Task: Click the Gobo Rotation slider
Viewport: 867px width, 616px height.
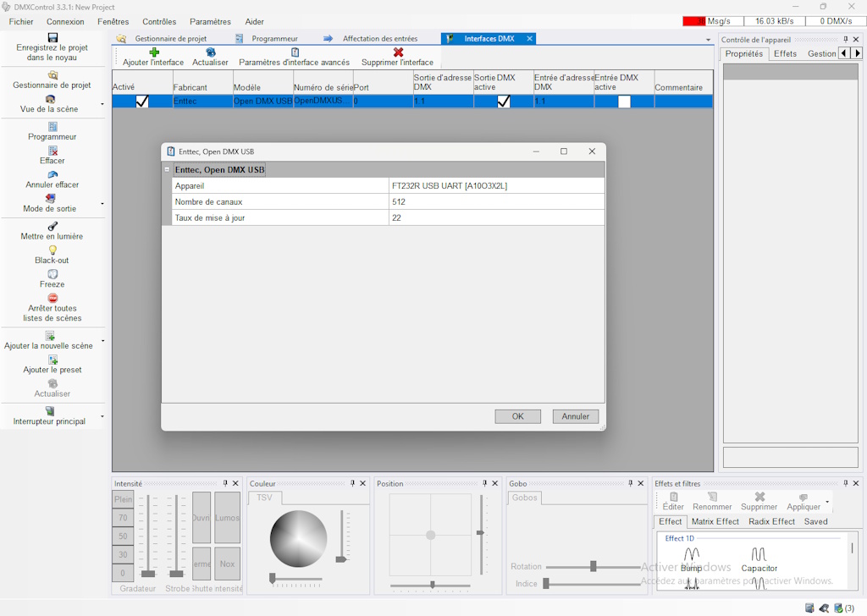Action: click(x=593, y=566)
